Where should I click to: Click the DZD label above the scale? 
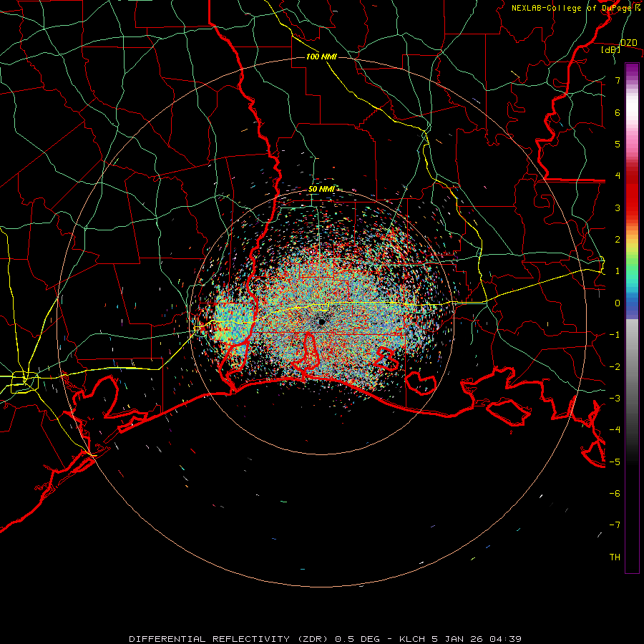click(629, 43)
